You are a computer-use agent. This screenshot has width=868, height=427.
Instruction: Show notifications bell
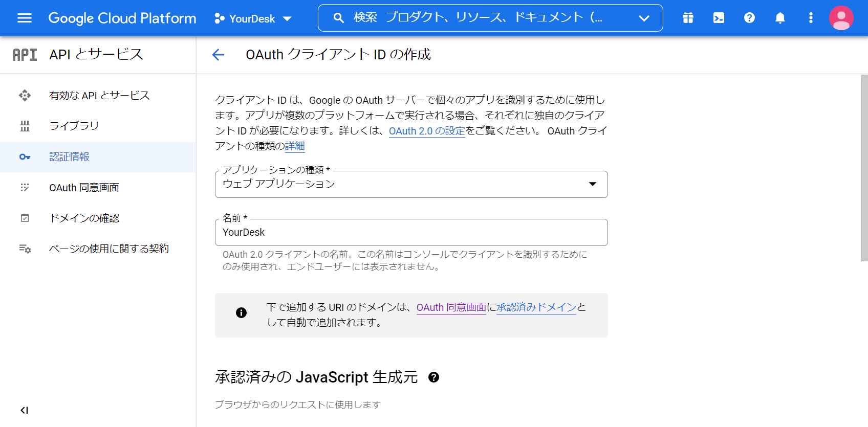pyautogui.click(x=780, y=18)
